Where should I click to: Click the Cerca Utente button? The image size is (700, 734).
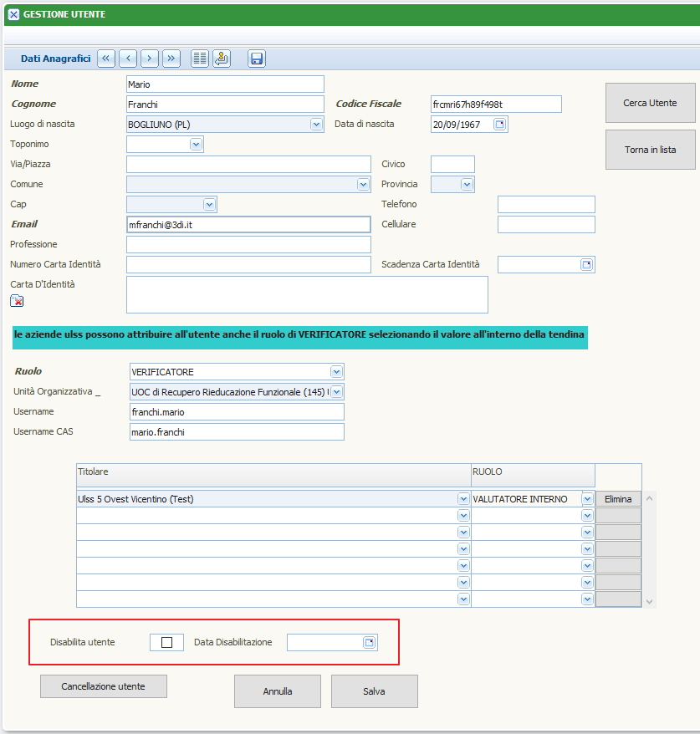click(x=650, y=103)
